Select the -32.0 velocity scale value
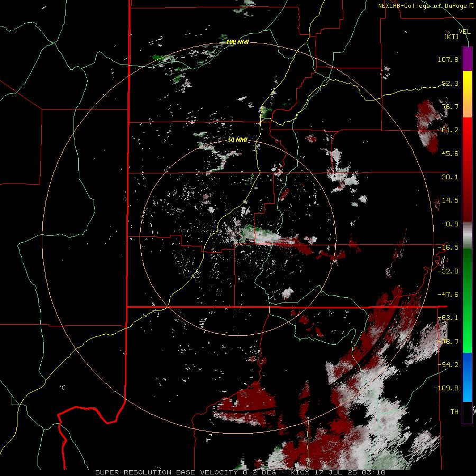Image resolution: width=476 pixels, height=476 pixels. click(448, 271)
